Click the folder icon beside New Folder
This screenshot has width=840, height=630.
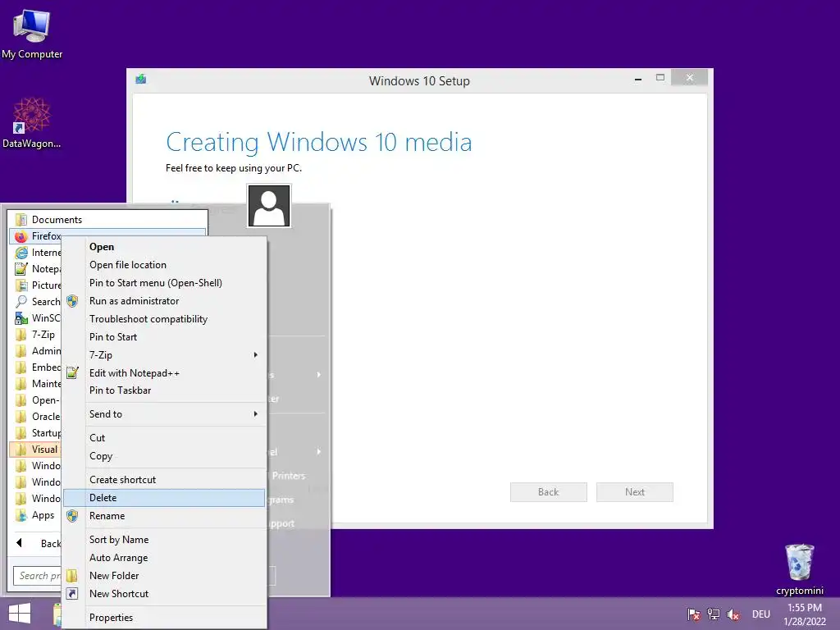(x=72, y=576)
